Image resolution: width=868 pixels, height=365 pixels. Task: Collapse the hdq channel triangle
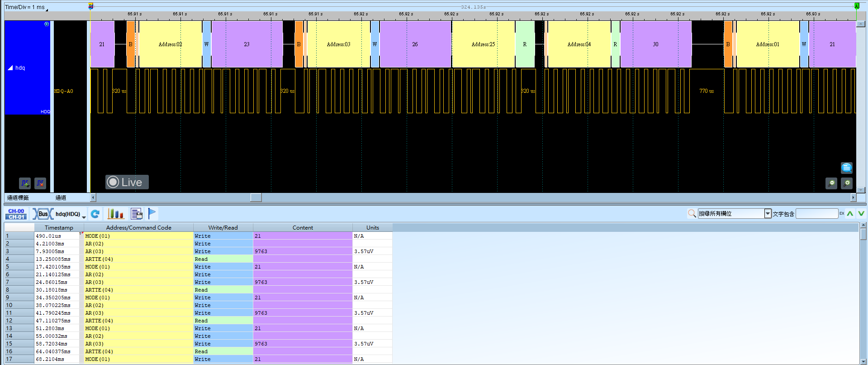pyautogui.click(x=10, y=68)
